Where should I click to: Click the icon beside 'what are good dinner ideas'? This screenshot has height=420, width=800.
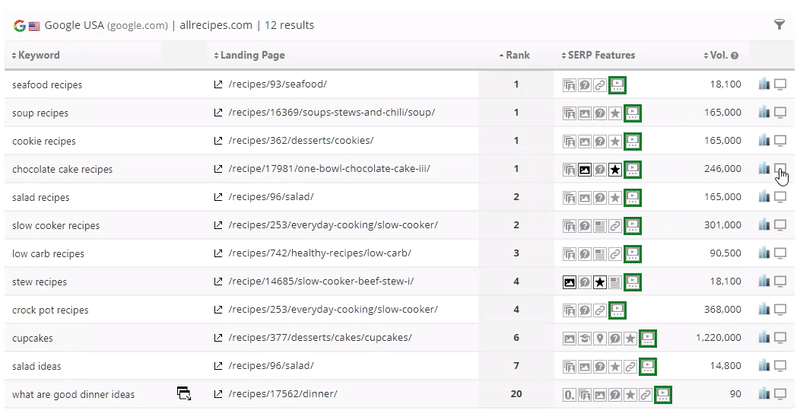[x=184, y=394]
